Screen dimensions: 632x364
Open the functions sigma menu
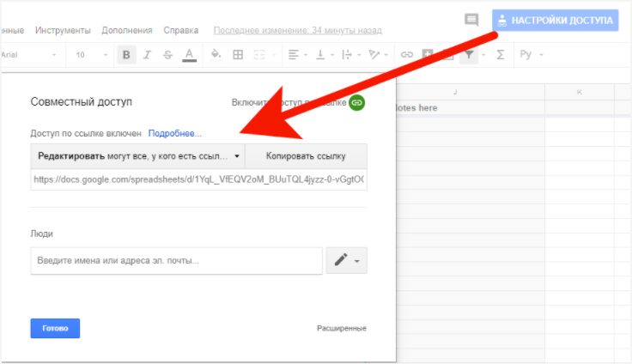tap(501, 54)
